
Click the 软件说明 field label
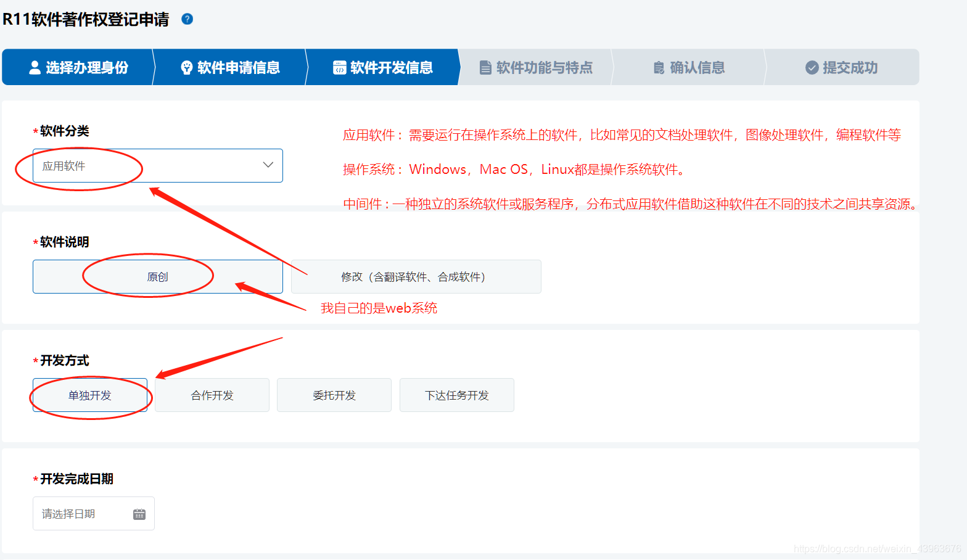64,242
